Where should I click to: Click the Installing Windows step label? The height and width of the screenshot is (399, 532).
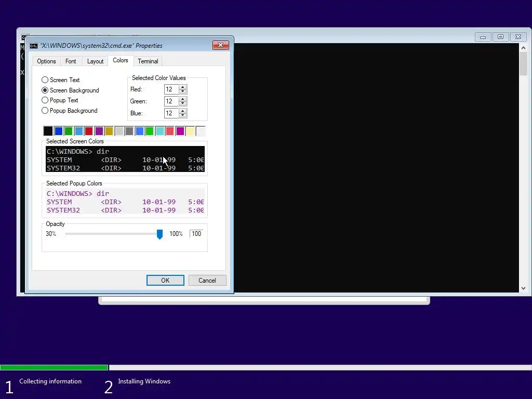pyautogui.click(x=144, y=381)
